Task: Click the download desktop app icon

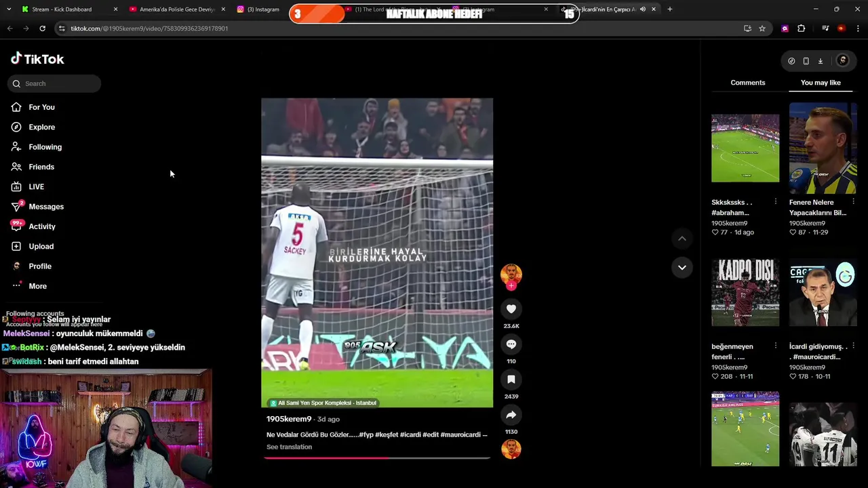Action: pyautogui.click(x=820, y=61)
